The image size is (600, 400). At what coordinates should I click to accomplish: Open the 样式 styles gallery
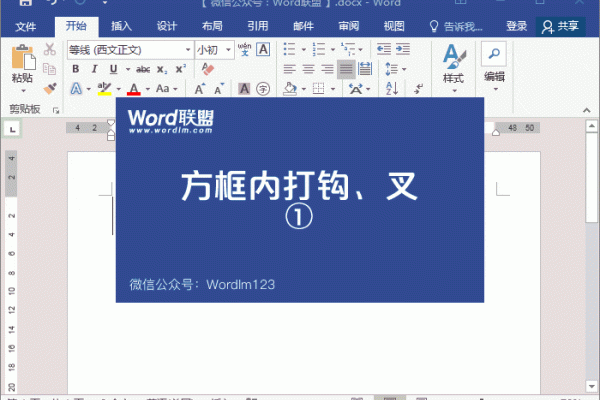453,68
